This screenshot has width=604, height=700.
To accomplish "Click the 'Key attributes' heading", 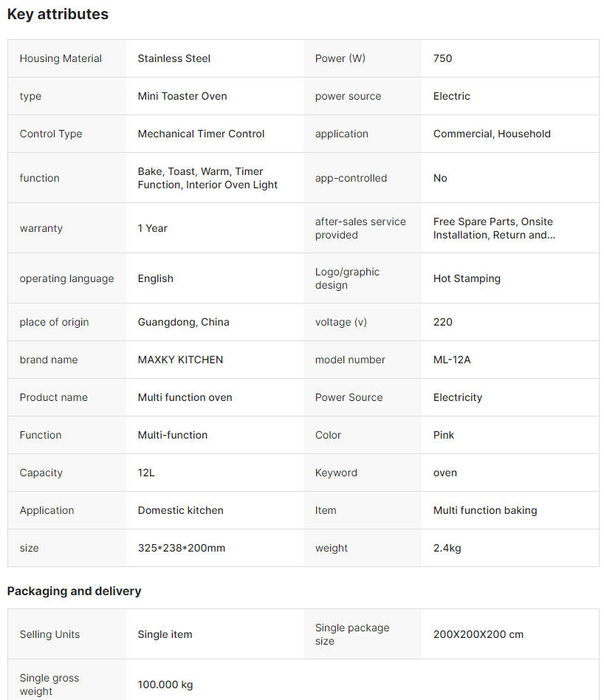I will pos(58,14).
